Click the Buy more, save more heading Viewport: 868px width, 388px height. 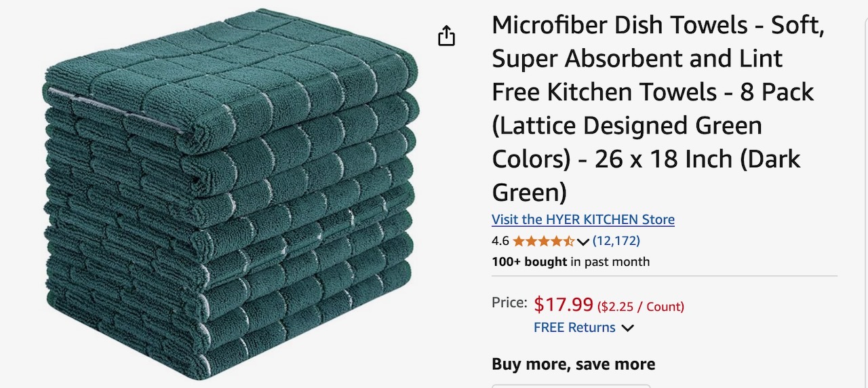574,364
